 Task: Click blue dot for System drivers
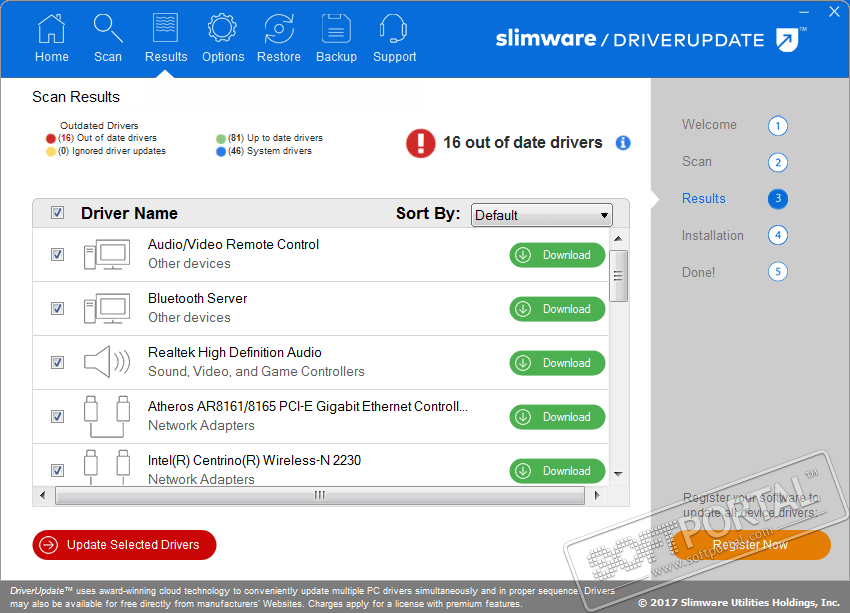[221, 152]
